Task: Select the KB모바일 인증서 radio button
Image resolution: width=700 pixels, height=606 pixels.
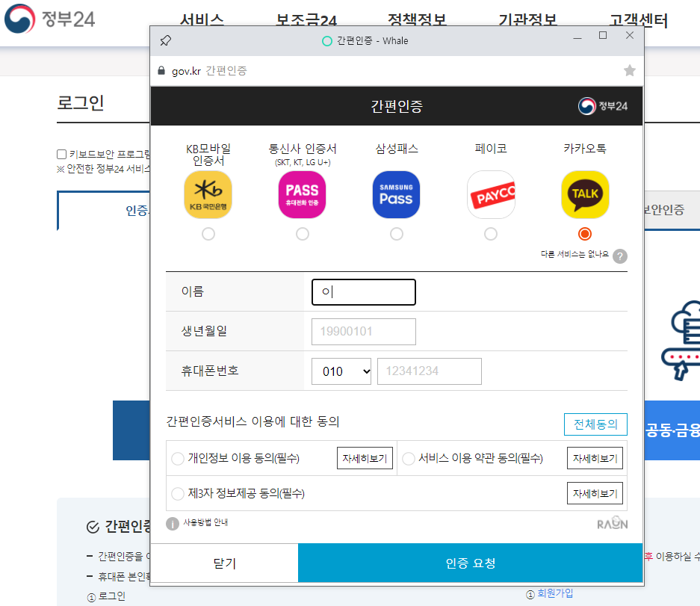Action: [208, 234]
